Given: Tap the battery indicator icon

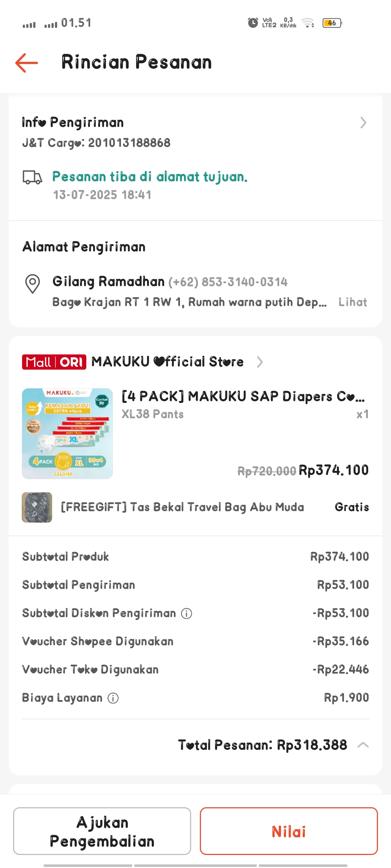Looking at the screenshot, I should click(x=332, y=23).
